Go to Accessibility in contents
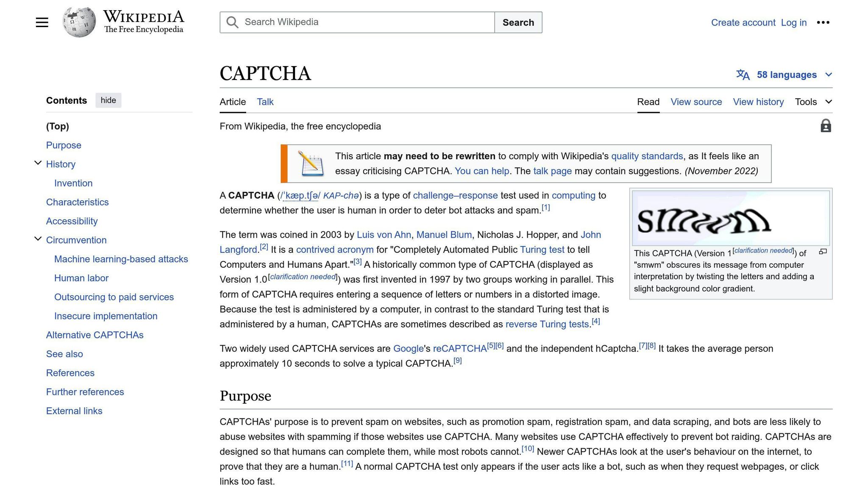The image size is (868, 488). (x=72, y=221)
